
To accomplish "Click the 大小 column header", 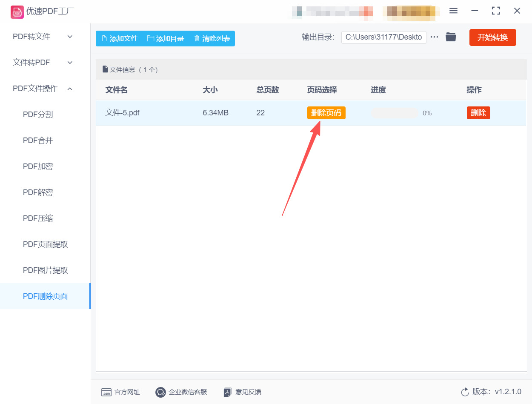I will coord(210,90).
